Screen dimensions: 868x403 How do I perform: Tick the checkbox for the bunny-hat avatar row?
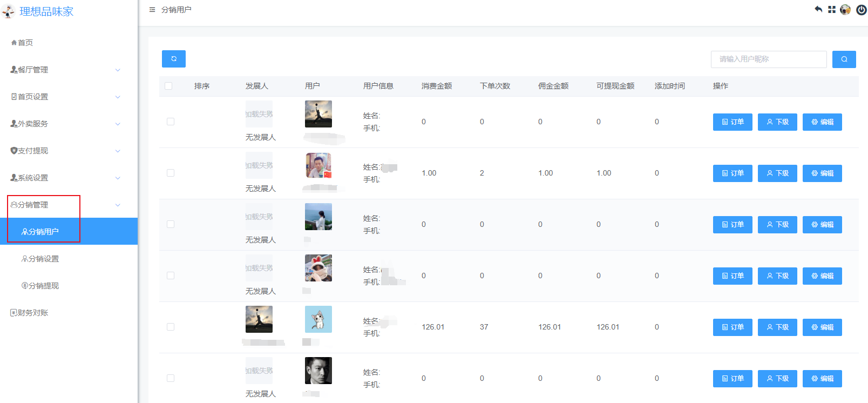click(x=171, y=276)
